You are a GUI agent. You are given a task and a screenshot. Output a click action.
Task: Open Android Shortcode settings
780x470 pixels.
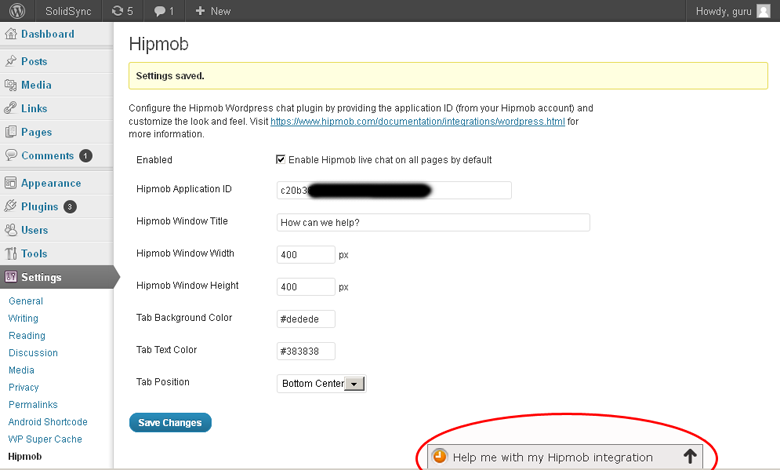pos(48,422)
